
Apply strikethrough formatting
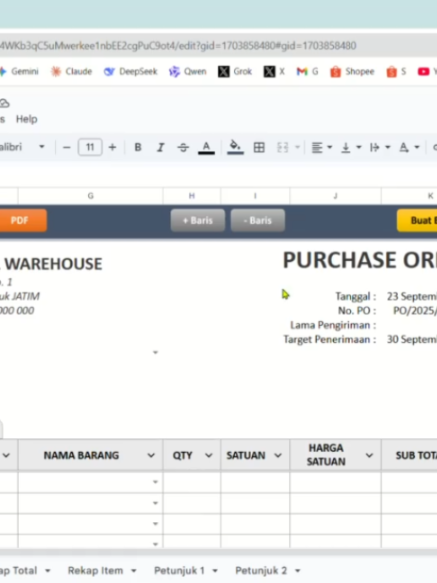tap(183, 148)
